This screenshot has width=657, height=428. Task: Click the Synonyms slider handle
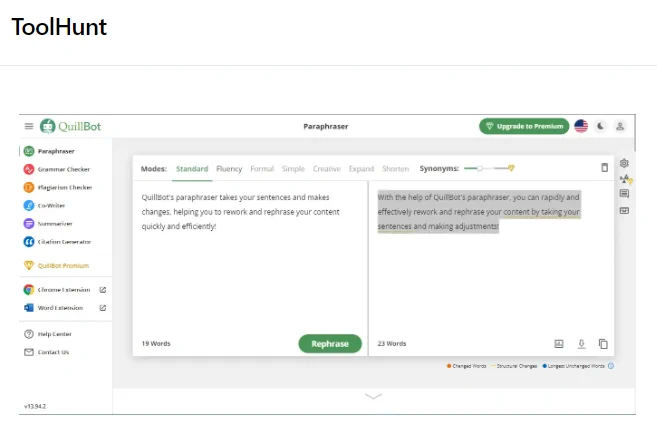(x=480, y=168)
